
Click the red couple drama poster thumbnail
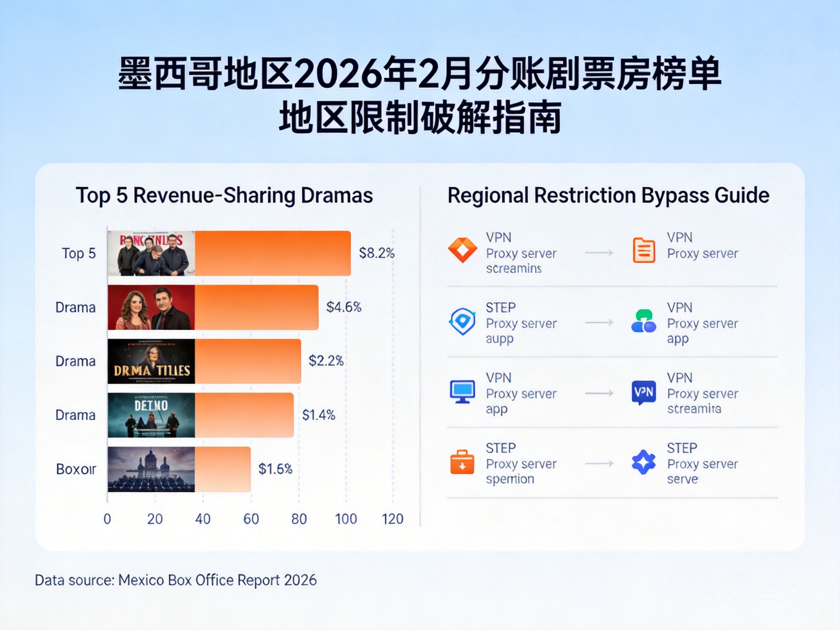pyautogui.click(x=151, y=307)
